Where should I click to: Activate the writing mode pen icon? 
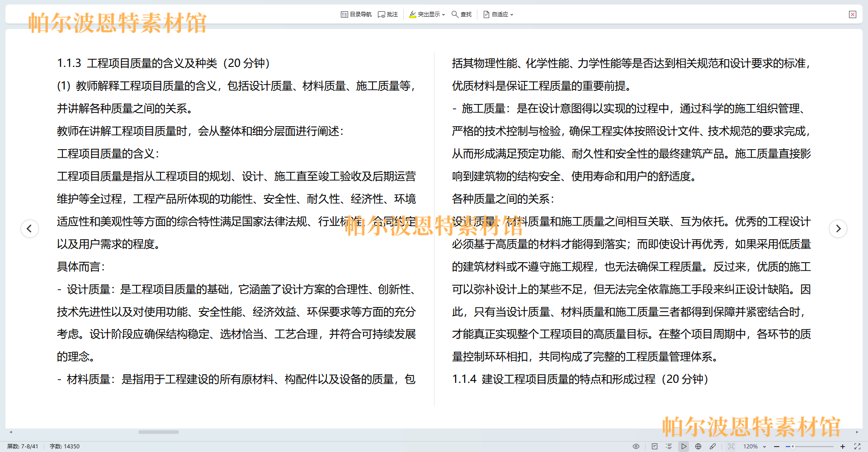tap(713, 446)
